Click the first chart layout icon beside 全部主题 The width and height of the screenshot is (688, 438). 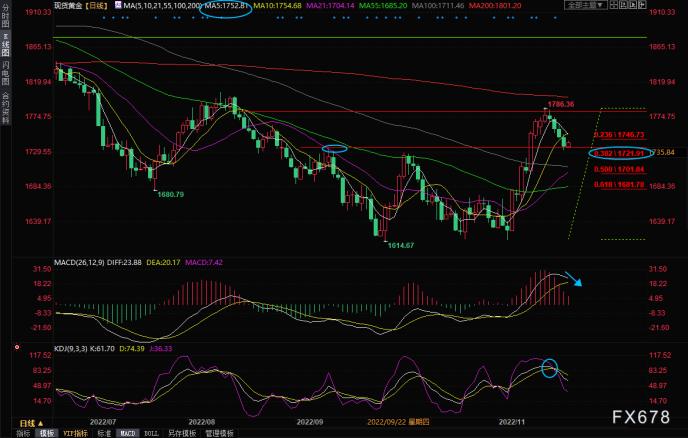click(x=613, y=5)
